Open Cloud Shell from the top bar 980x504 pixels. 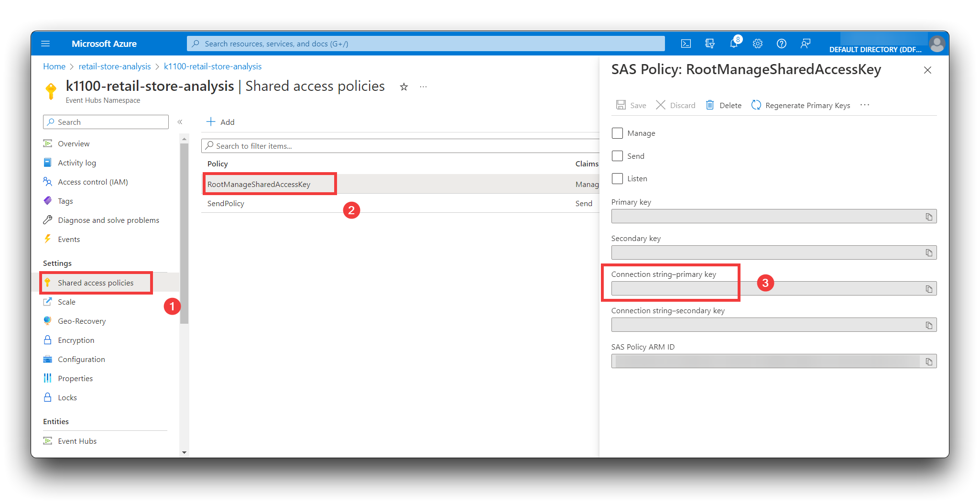686,44
